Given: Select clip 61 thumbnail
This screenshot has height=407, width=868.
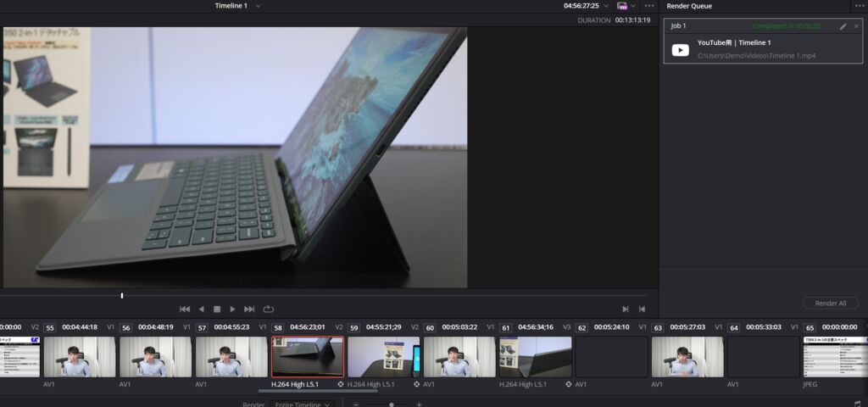Looking at the screenshot, I should (536, 357).
